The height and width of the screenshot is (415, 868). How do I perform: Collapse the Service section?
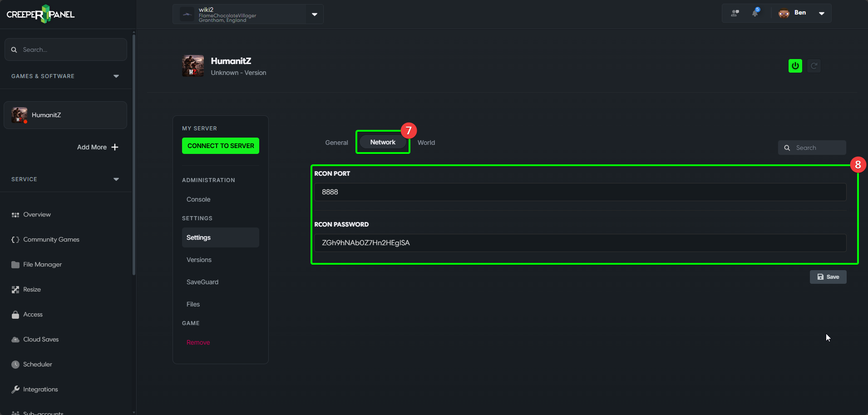click(116, 179)
